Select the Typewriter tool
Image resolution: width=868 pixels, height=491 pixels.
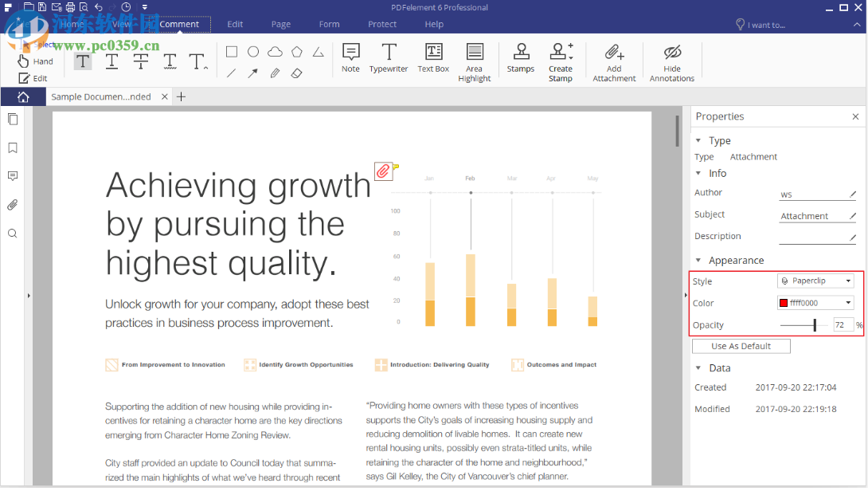tap(388, 59)
